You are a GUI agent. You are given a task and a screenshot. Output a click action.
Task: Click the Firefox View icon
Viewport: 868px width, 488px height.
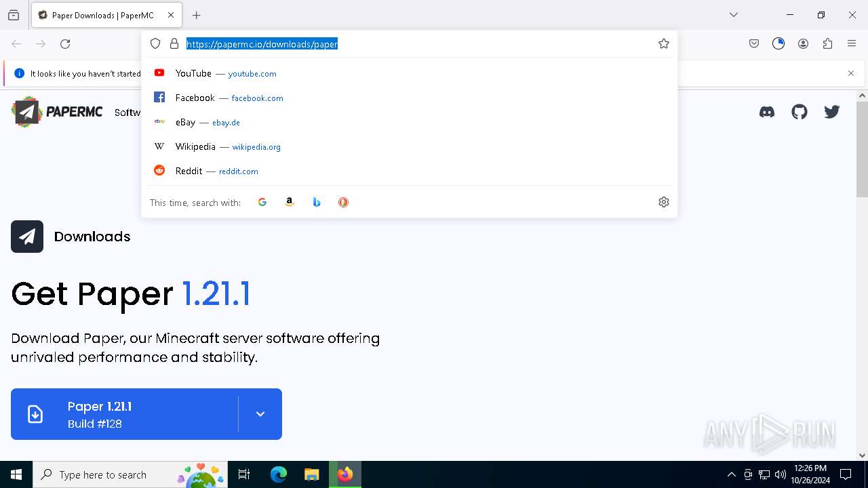point(14,15)
